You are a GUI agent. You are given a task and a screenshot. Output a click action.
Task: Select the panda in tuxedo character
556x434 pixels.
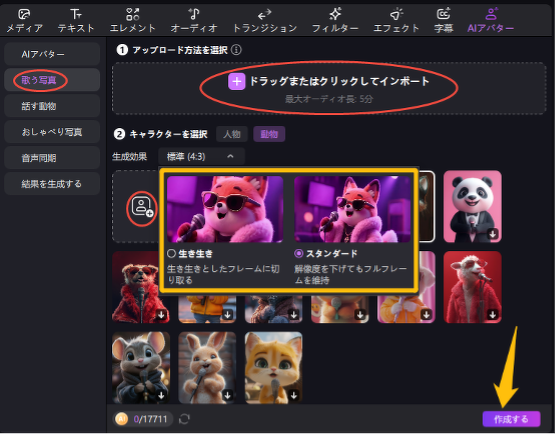[472, 206]
